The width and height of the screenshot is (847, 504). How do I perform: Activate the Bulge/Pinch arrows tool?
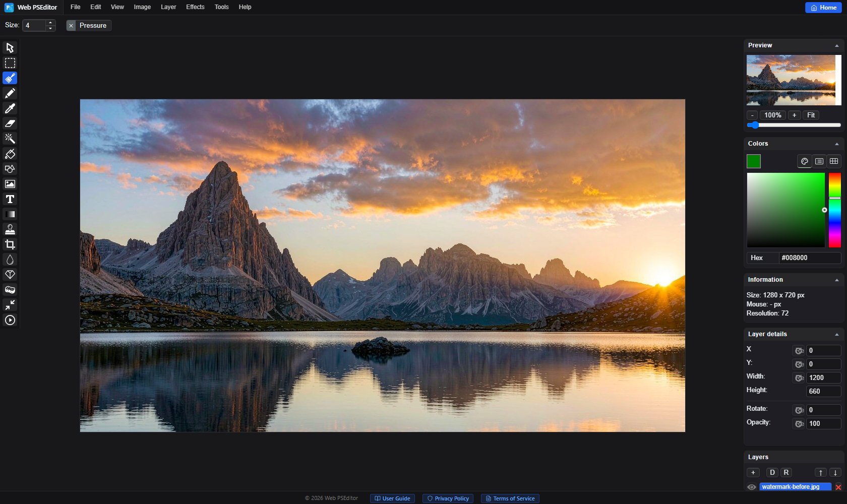tap(10, 305)
